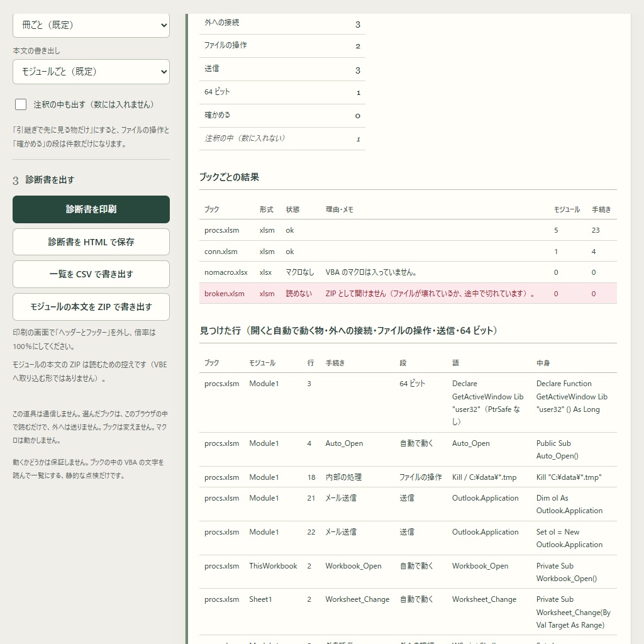Viewport: 644px width, 644px height.
Task: Open the 冊ごと（既定） dropdown
Action: pos(91,25)
